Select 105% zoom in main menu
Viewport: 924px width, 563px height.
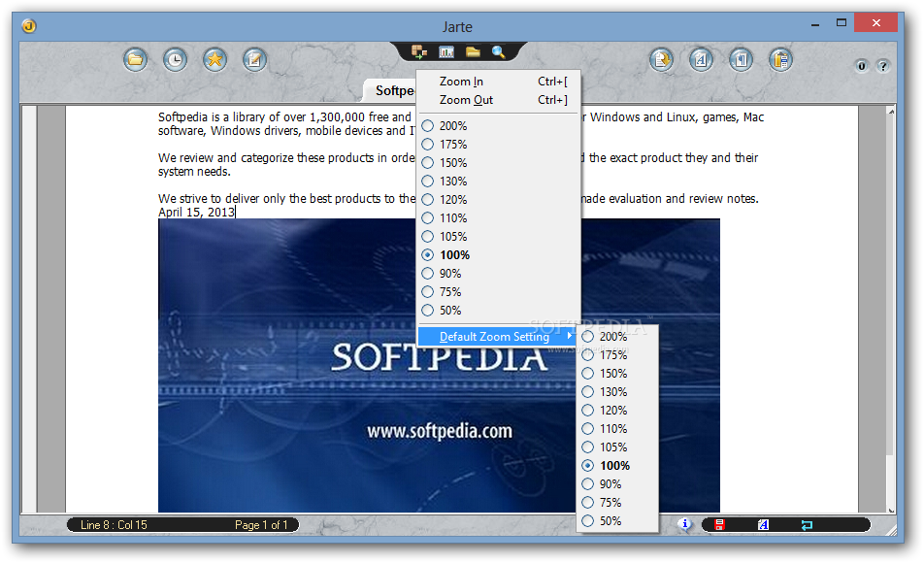pos(498,237)
